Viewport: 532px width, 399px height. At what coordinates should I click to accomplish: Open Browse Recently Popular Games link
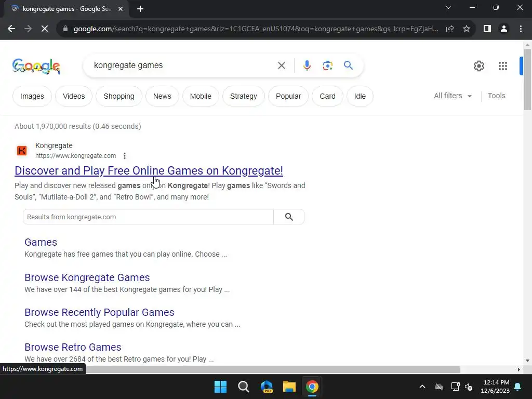pos(99,312)
